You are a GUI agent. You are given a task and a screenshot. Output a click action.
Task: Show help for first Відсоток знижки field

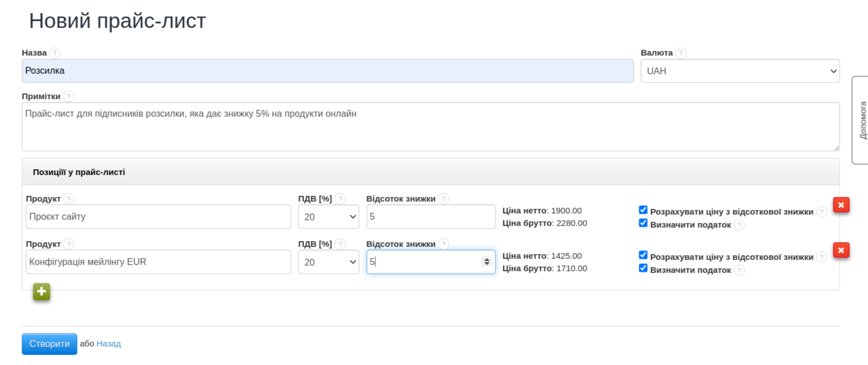tap(443, 199)
